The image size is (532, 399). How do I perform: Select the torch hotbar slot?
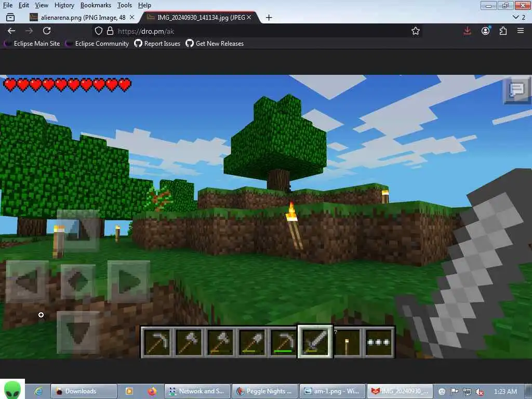[347, 342]
